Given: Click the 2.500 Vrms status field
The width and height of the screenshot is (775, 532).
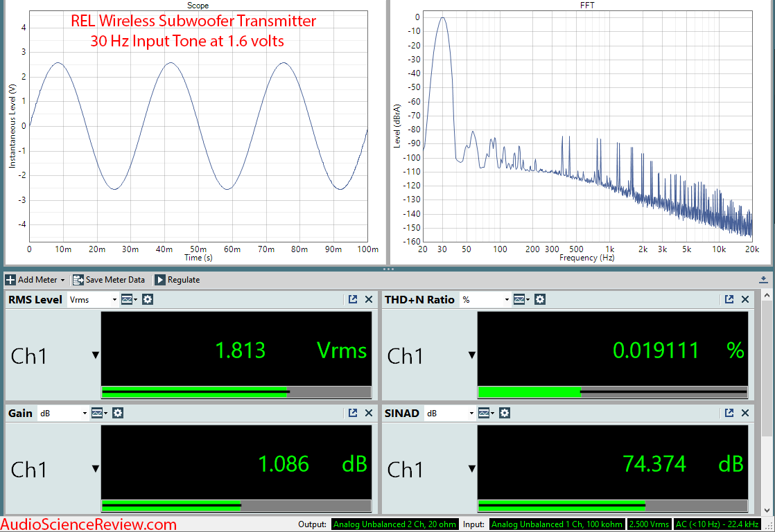Looking at the screenshot, I should (648, 524).
